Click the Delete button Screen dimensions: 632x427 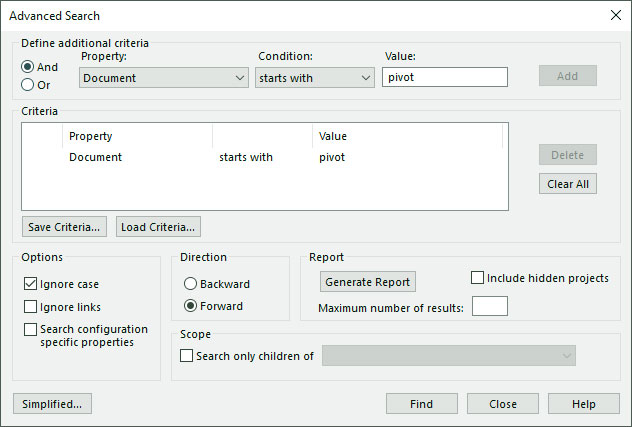coord(568,155)
